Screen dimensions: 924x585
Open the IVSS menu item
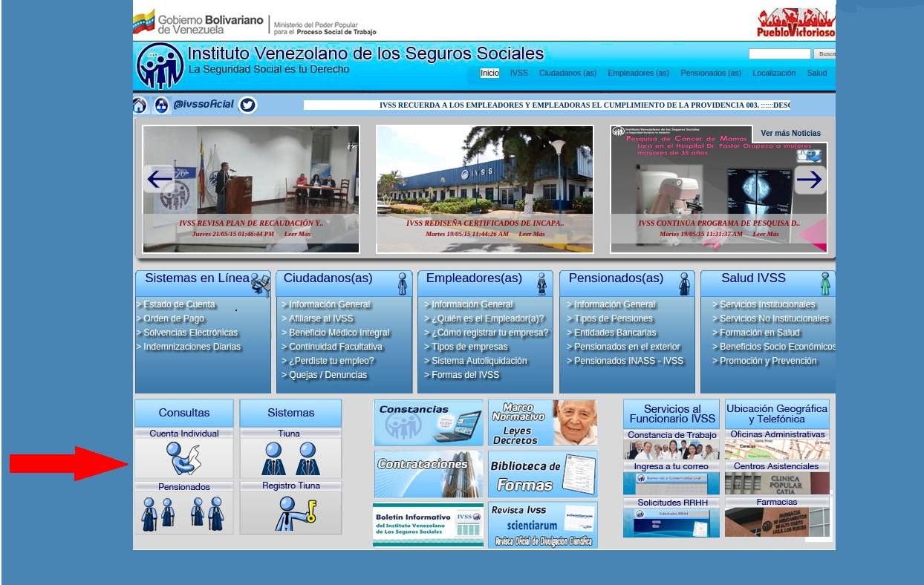point(519,73)
